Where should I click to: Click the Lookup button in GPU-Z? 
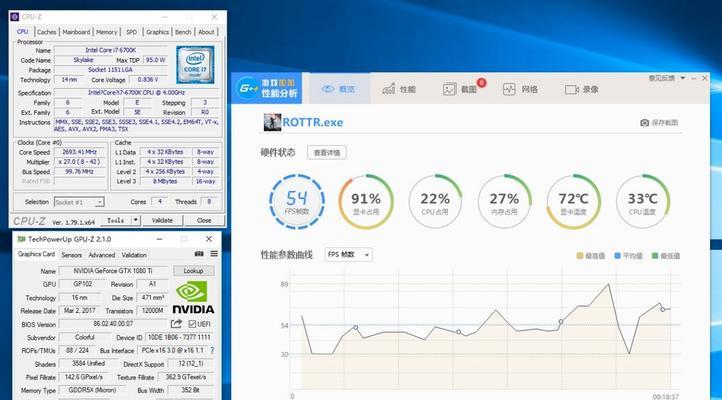click(x=193, y=271)
